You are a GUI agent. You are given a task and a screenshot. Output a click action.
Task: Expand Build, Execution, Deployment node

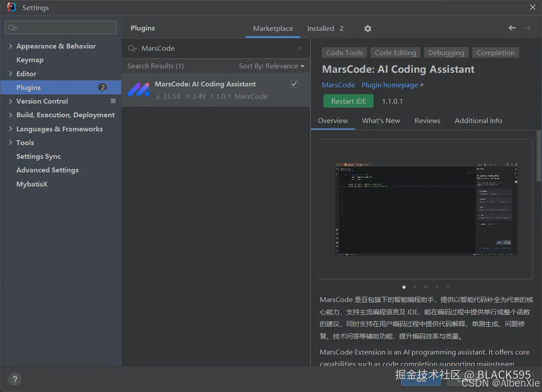click(x=11, y=115)
